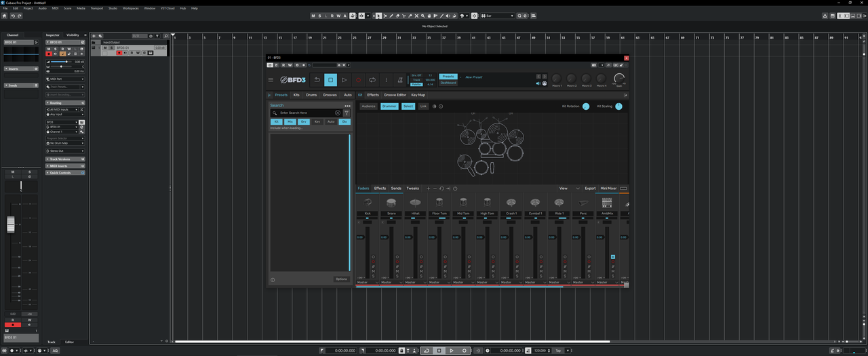This screenshot has width=868, height=356.
Task: Toggle the BFD3 loop button
Action: click(x=372, y=80)
